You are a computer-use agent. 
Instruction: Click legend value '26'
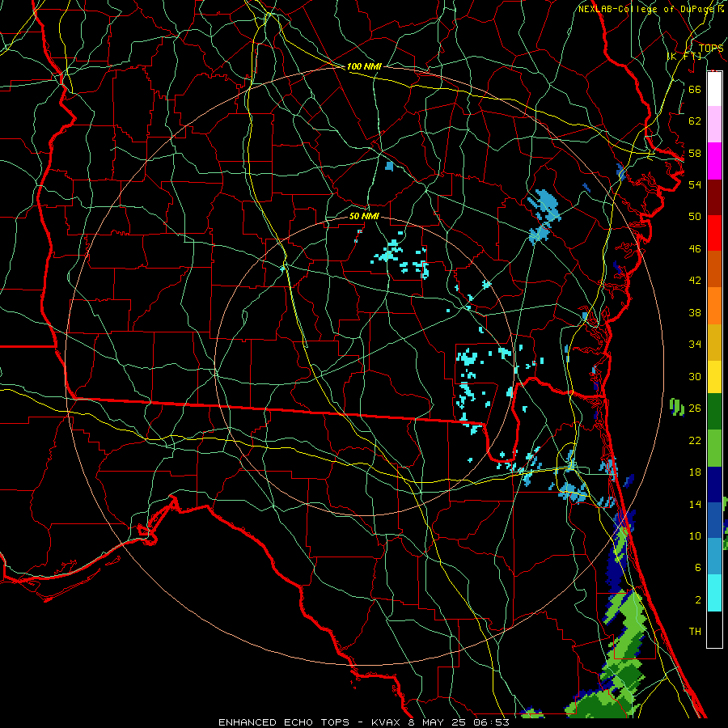[695, 408]
